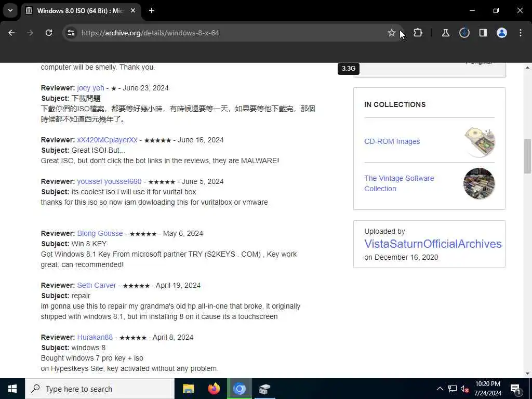This screenshot has height=399, width=532.
Task: Open a new tab with plus button
Action: click(x=152, y=10)
